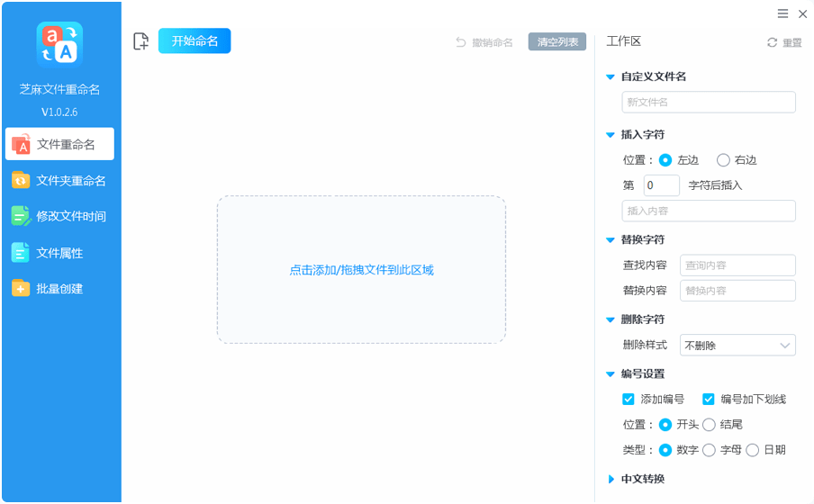Click the V1.0.2.6 version text
This screenshot has width=814, height=504.
(59, 112)
